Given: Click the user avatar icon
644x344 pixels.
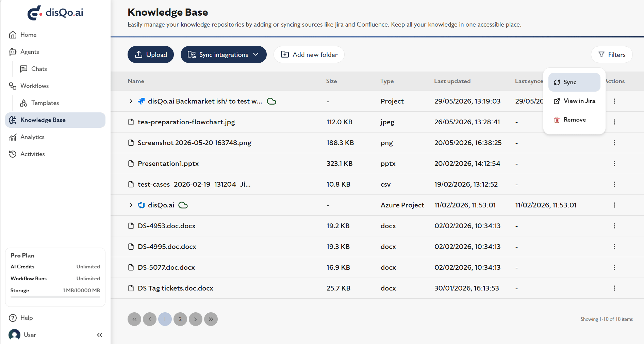Looking at the screenshot, I should click(x=14, y=335).
